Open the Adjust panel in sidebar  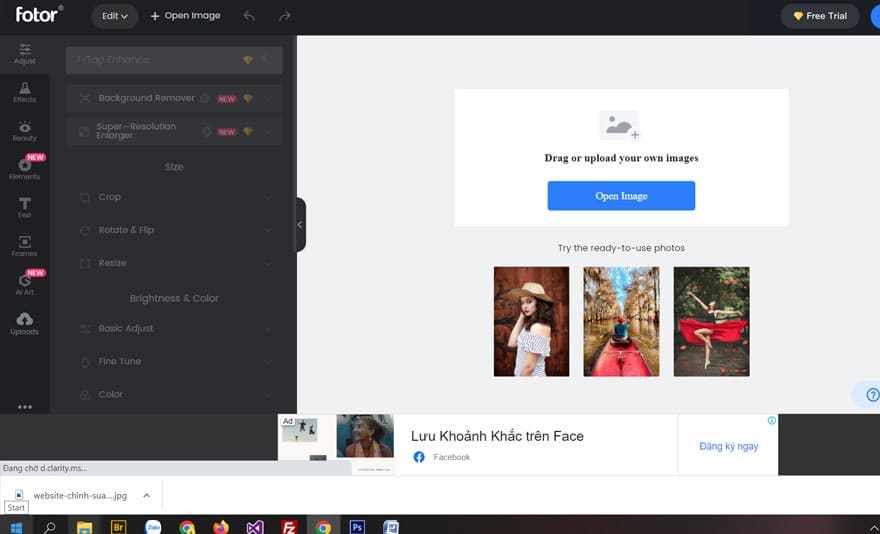24,54
